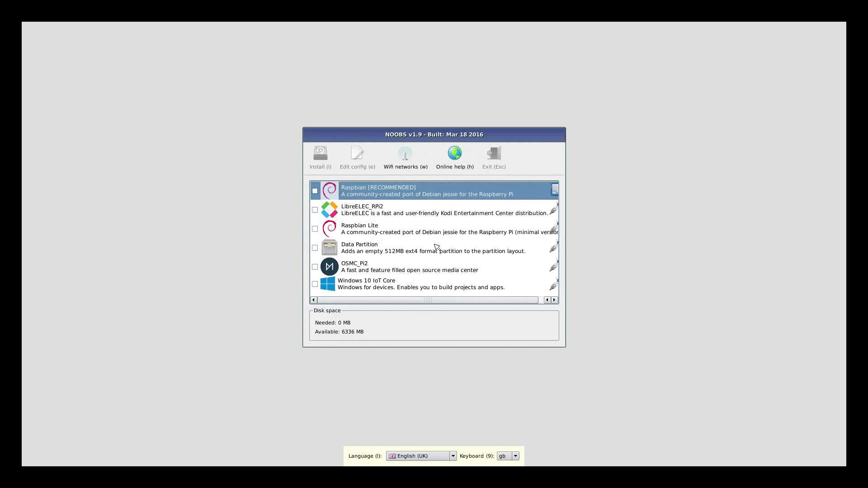Click the OSMC_Pi2 list entry
Screen dimensions: 868x488
(434, 266)
